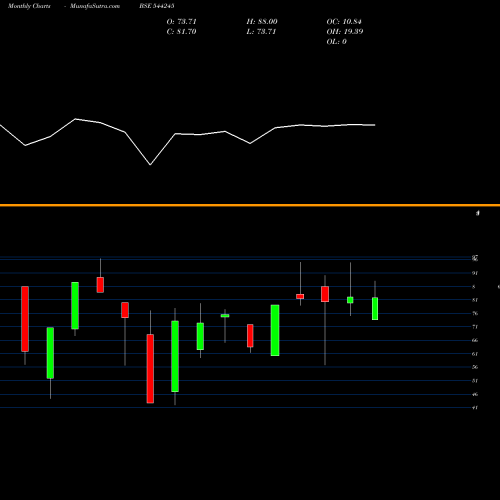Click the 71 price axis label
This screenshot has height=500, width=500.
click(475, 327)
